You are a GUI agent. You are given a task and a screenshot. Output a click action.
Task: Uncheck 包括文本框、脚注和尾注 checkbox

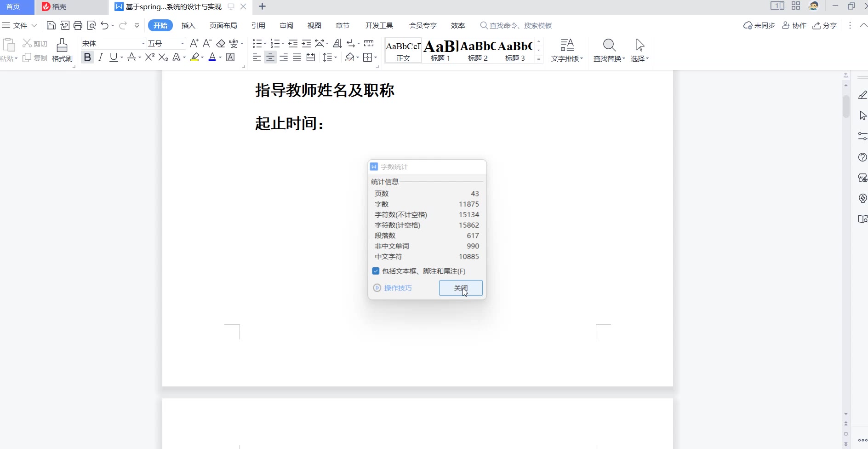[376, 271]
